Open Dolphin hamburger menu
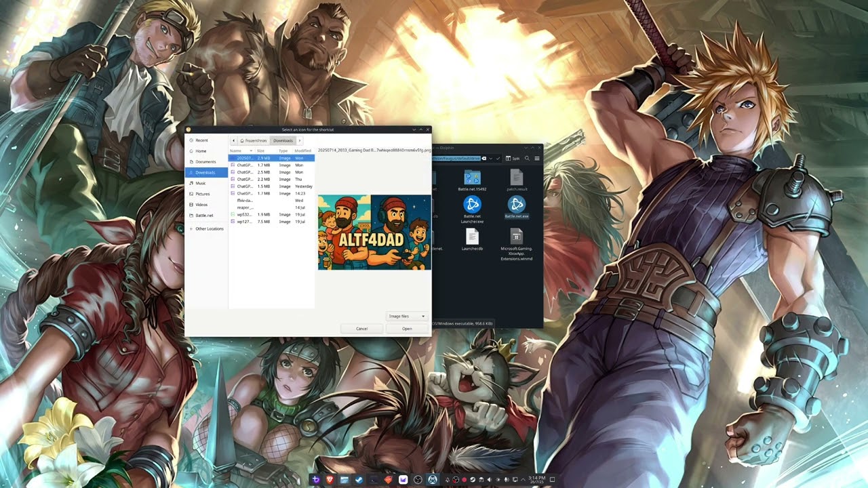868x488 pixels. 537,159
